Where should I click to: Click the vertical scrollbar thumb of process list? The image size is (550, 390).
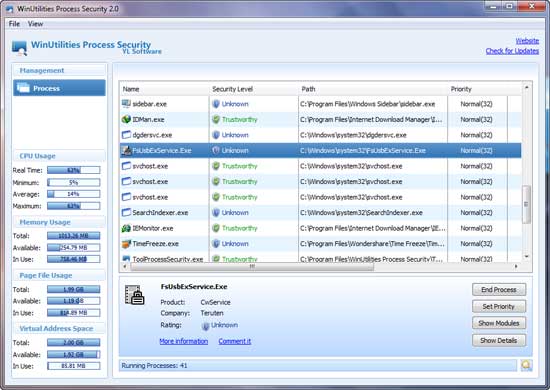click(x=526, y=204)
